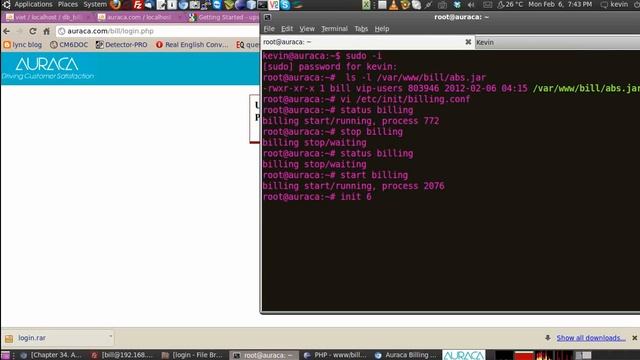Open the terminal launcher in the top panel

[x=262, y=4]
